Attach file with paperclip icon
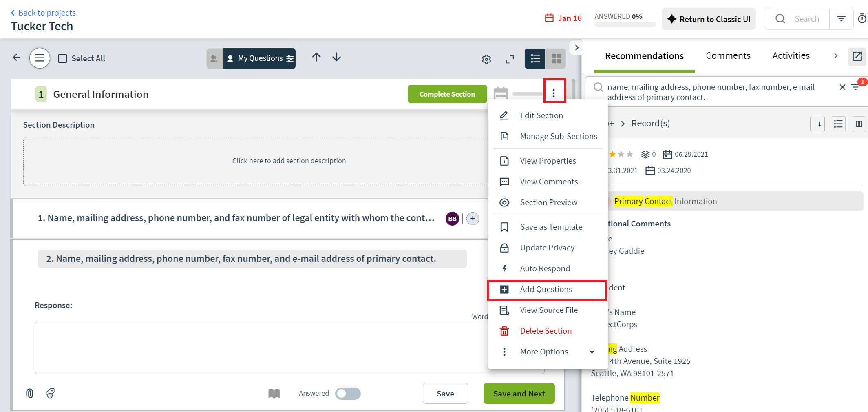The width and height of the screenshot is (868, 412). pyautogui.click(x=29, y=393)
